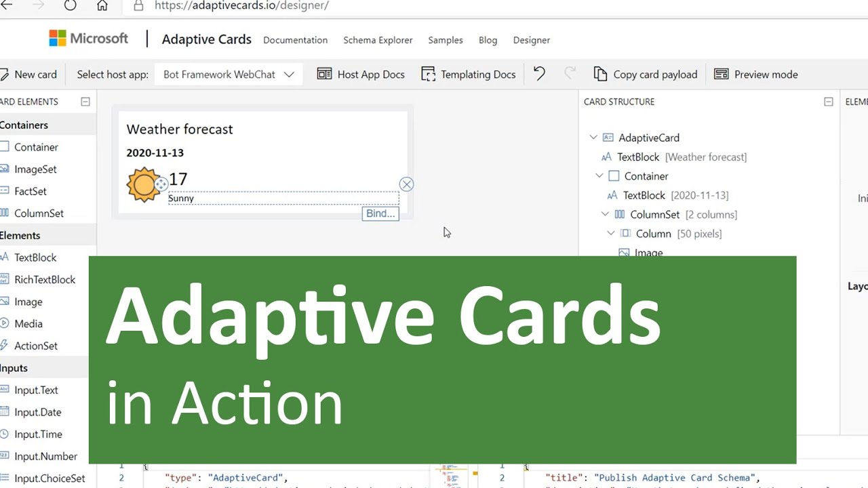Open Templating Docs from the toolbar
Screen dimensions: 868x488
pyautogui.click(x=469, y=74)
